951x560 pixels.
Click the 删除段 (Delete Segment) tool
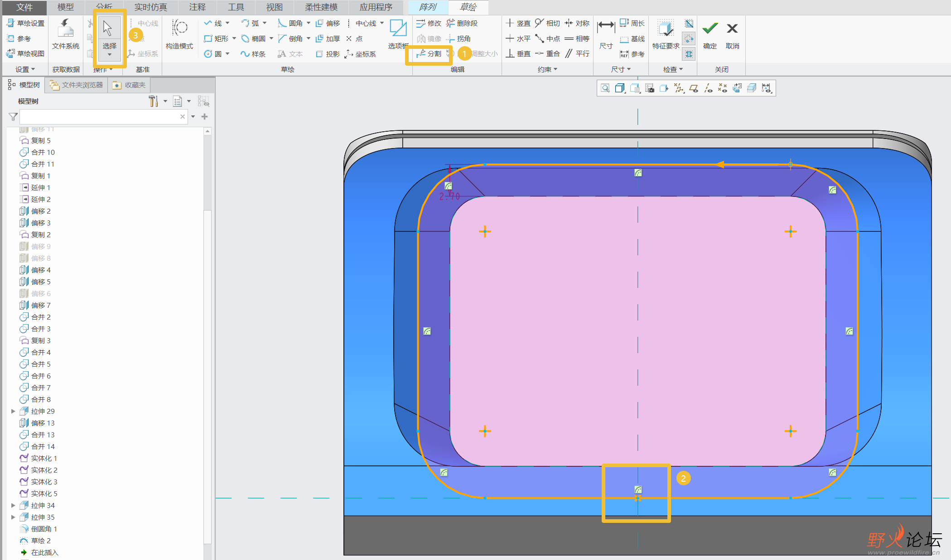coord(462,23)
